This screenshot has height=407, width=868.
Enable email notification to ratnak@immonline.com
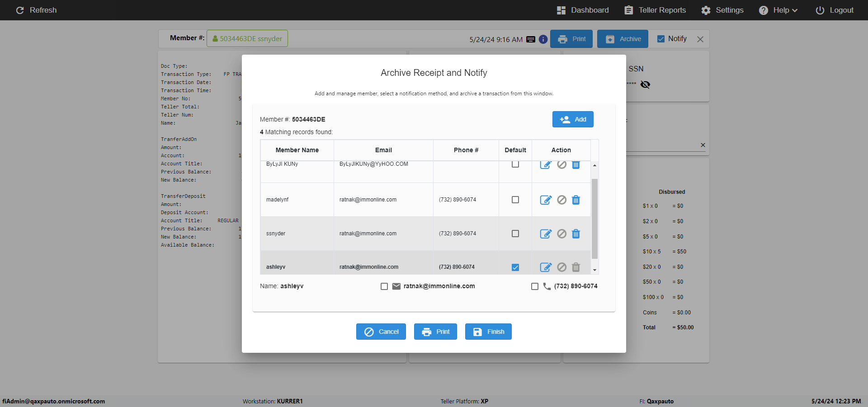coord(384,286)
